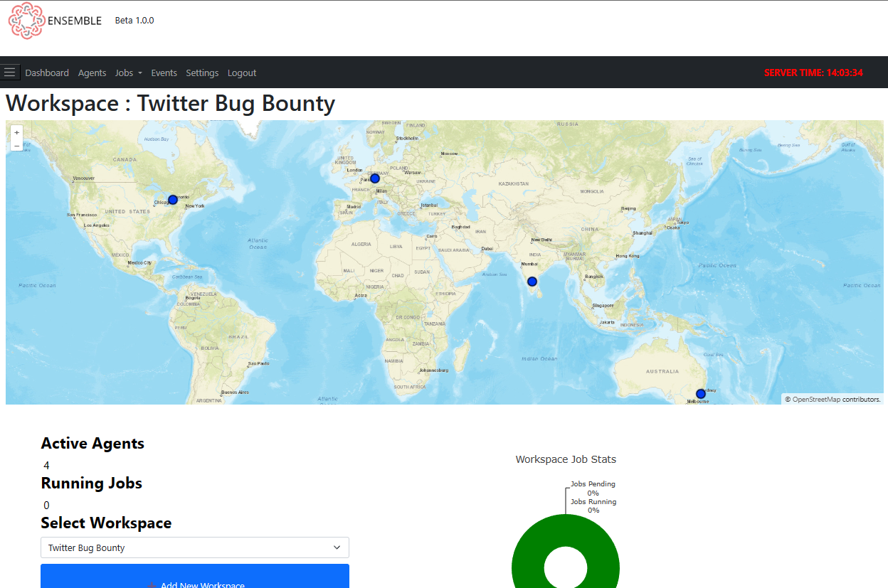Go to the Dashboard page
The width and height of the screenshot is (888, 588).
(x=47, y=73)
